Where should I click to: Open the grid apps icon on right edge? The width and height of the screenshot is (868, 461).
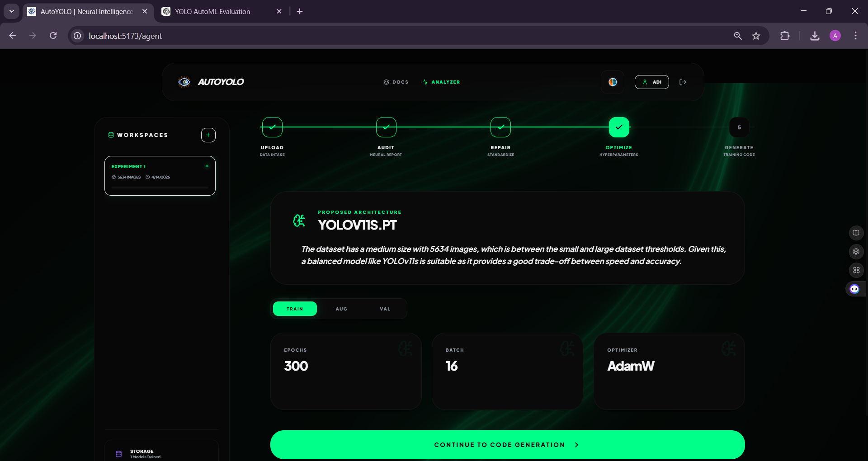pos(856,270)
